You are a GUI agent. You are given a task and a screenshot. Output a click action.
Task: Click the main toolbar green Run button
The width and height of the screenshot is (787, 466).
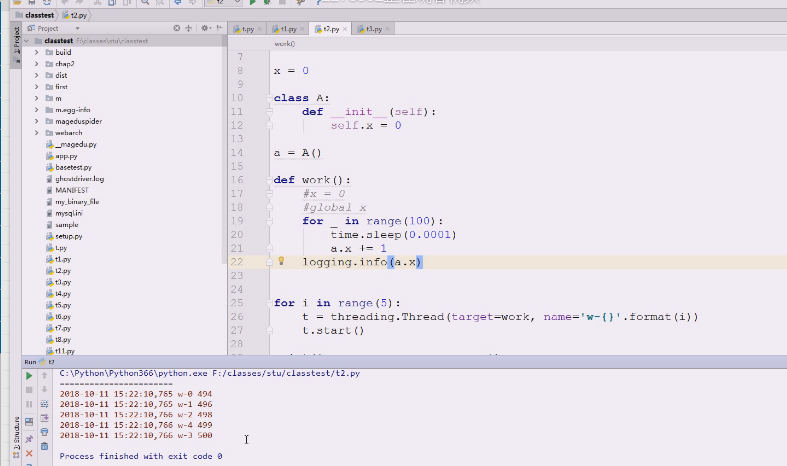(253, 2)
